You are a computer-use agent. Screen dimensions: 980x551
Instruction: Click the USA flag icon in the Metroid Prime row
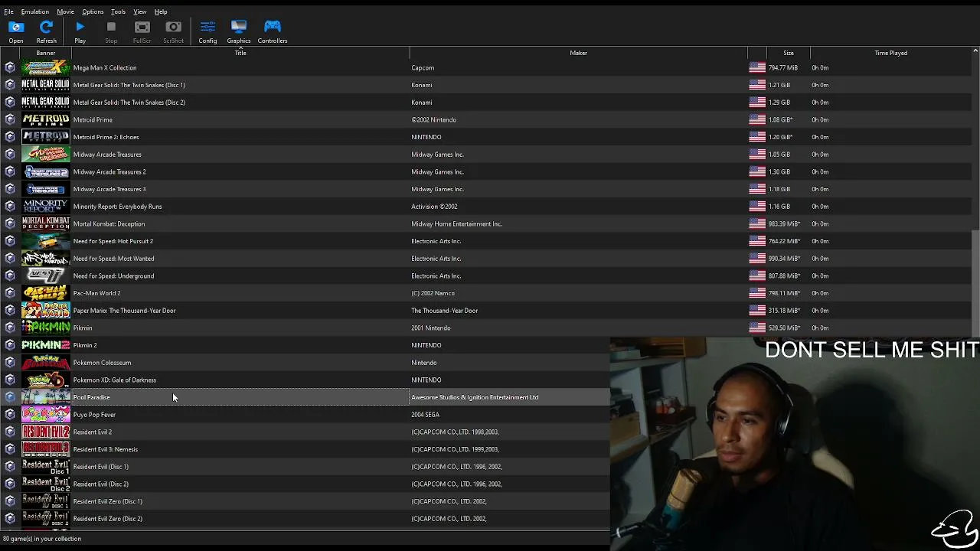(757, 119)
